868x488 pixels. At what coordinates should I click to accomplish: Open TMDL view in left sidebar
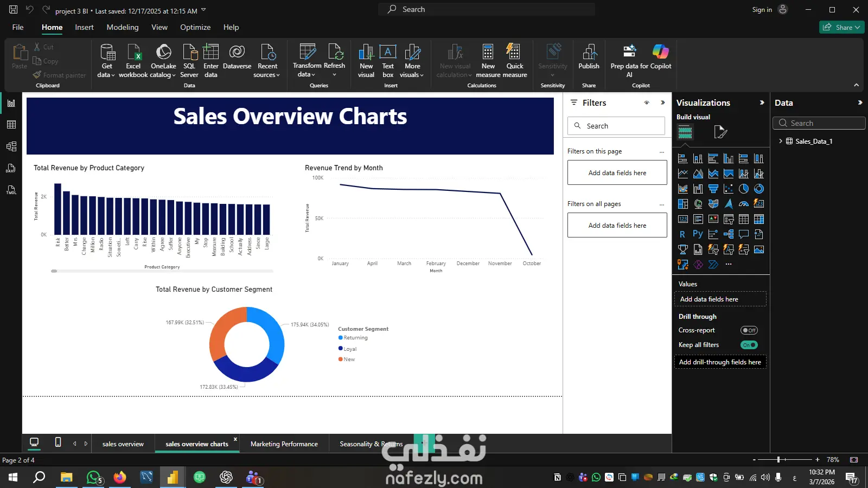11,190
